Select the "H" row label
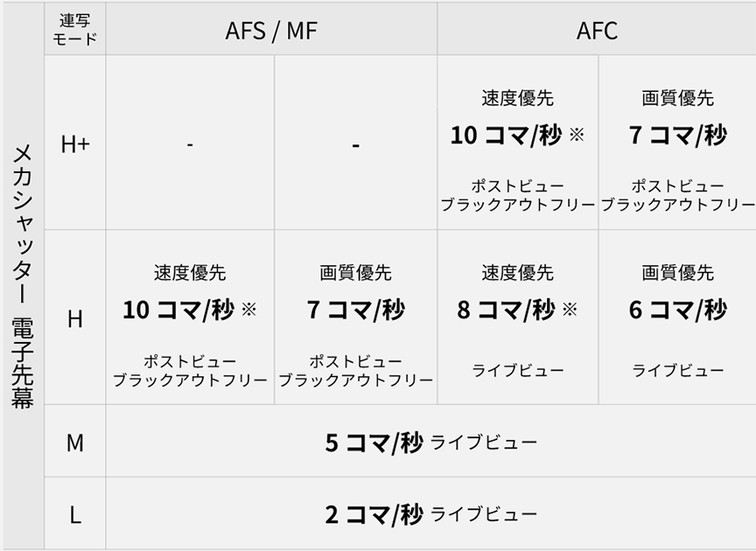This screenshot has width=756, height=551. tap(75, 318)
